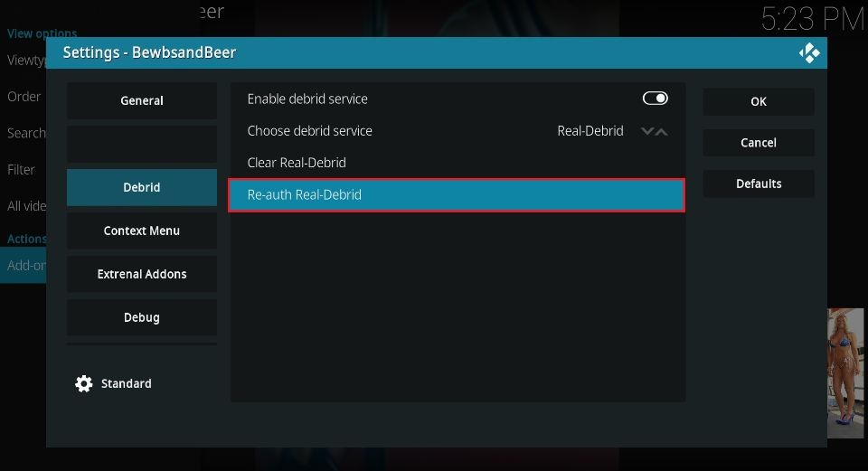Click the image thumbnail behind the dialog
The height and width of the screenshot is (471, 868).
[845, 373]
